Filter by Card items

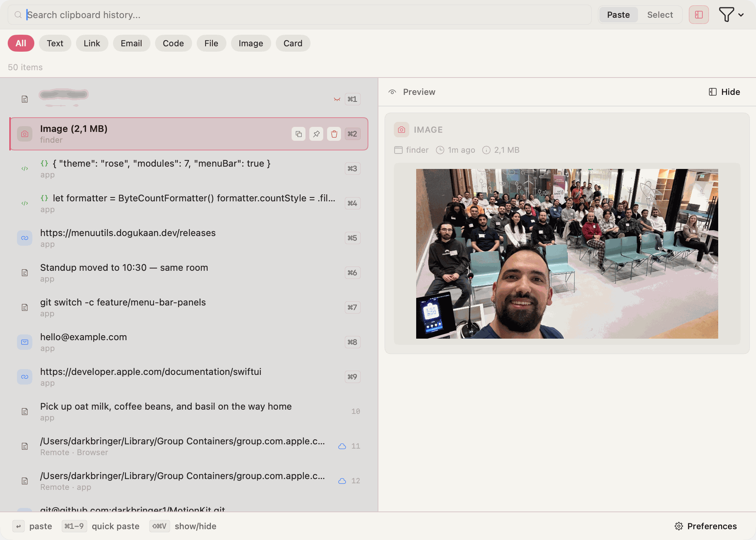tap(293, 43)
